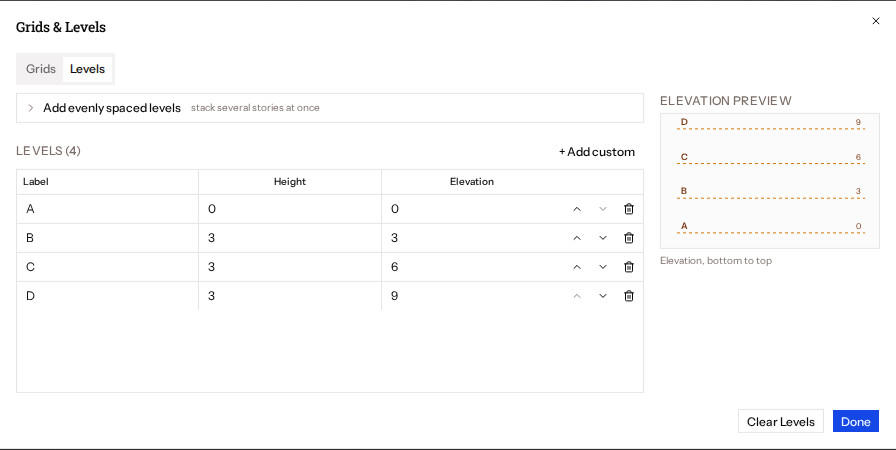Move level A up

[x=577, y=209]
